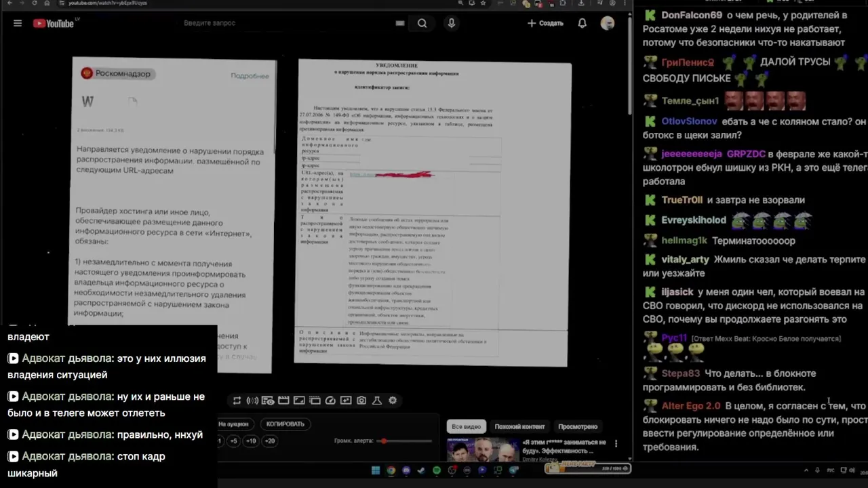Click chat username "jeeeeeeeeja"
The width and height of the screenshot is (868, 488).
pos(692,154)
